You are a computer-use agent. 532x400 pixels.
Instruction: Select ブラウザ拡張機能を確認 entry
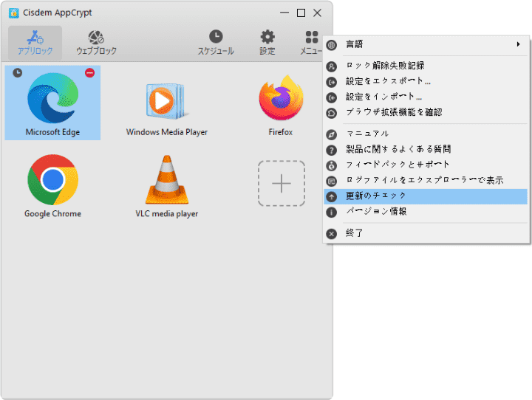click(426, 112)
